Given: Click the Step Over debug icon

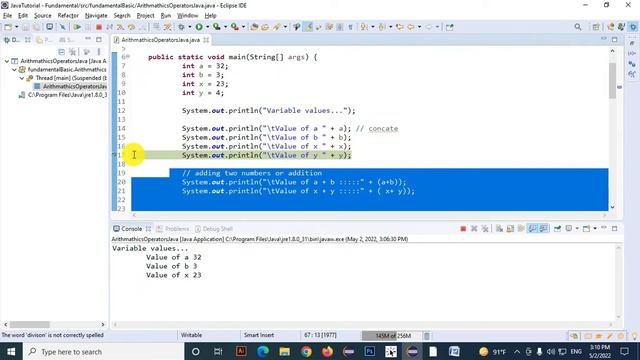Looking at the screenshot, I should coord(131,27).
